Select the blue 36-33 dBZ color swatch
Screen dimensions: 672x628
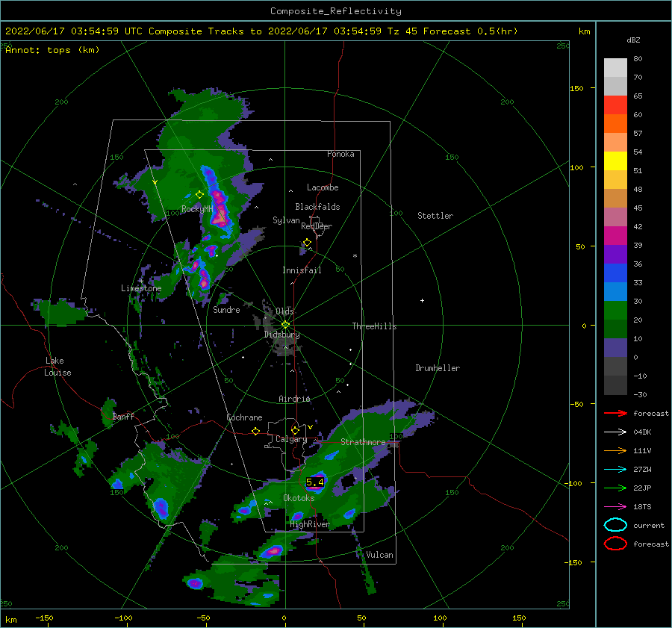(x=615, y=273)
